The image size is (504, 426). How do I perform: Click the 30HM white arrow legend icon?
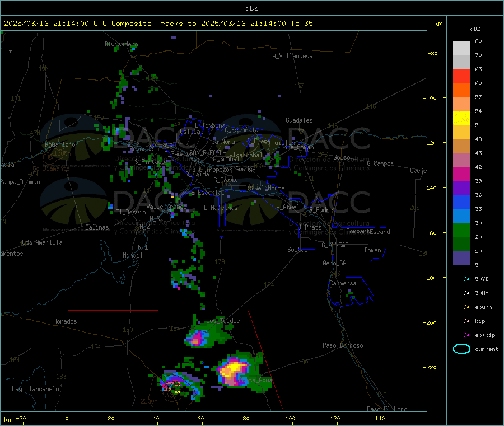pos(461,293)
